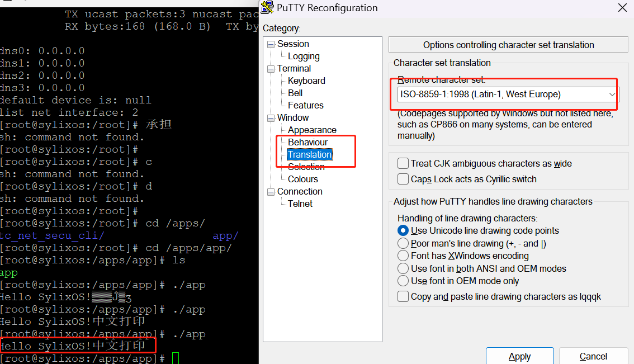Close the PuTTY Reconfiguration dialog
634x364 pixels.
[x=622, y=8]
